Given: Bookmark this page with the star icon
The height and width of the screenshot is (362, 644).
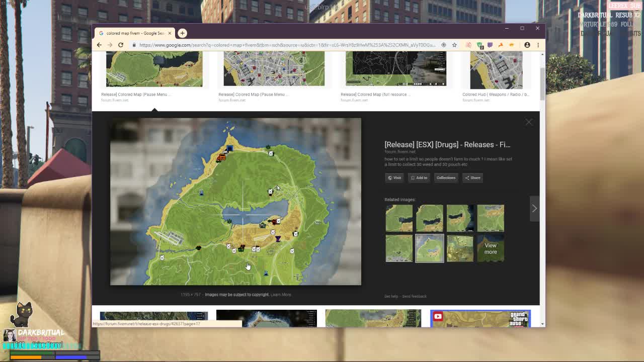Looking at the screenshot, I should click(454, 45).
